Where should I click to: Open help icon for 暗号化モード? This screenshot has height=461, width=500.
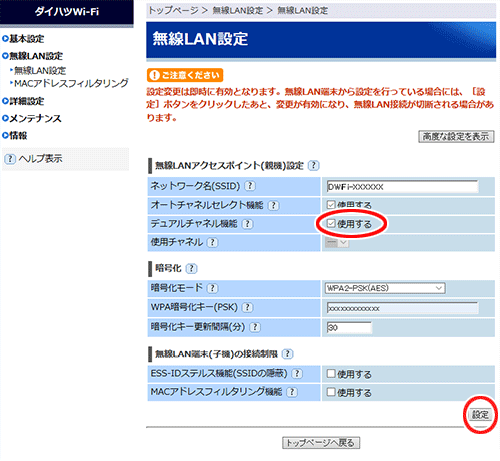(212, 288)
